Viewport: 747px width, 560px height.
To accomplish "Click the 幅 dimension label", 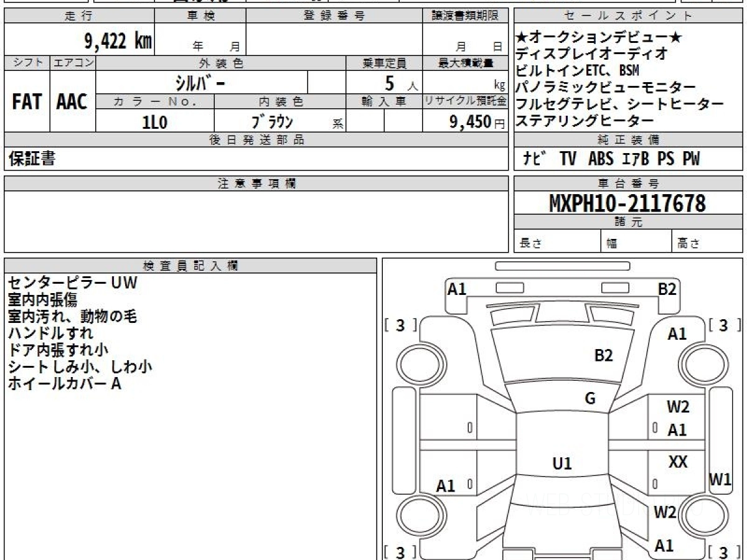I will coord(612,244).
